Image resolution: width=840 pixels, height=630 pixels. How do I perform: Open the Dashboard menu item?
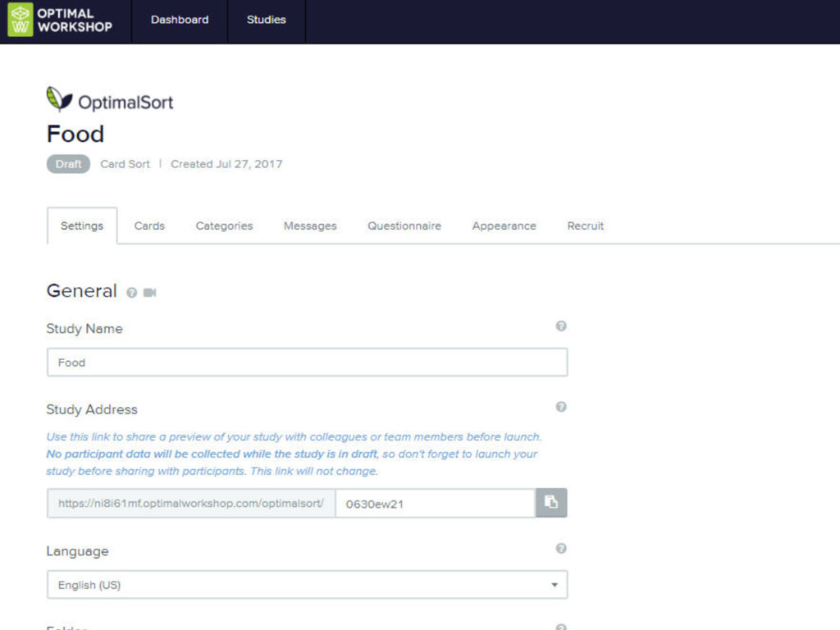[x=180, y=20]
